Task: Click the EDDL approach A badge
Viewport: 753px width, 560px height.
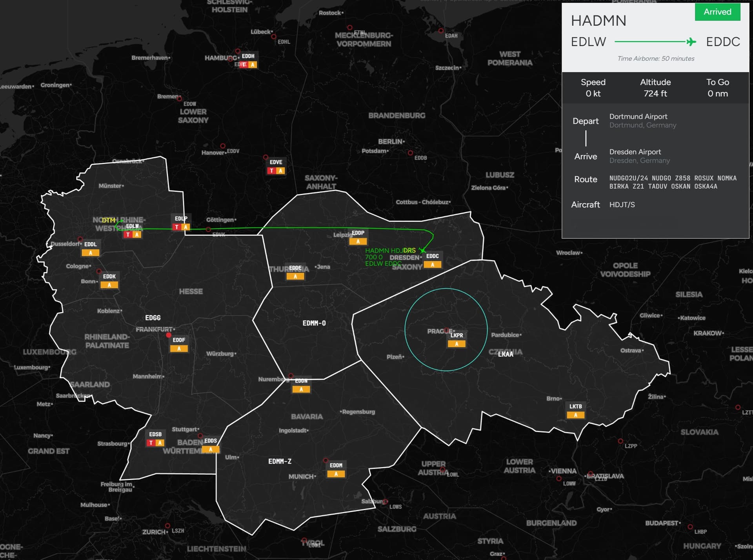Action: click(91, 253)
